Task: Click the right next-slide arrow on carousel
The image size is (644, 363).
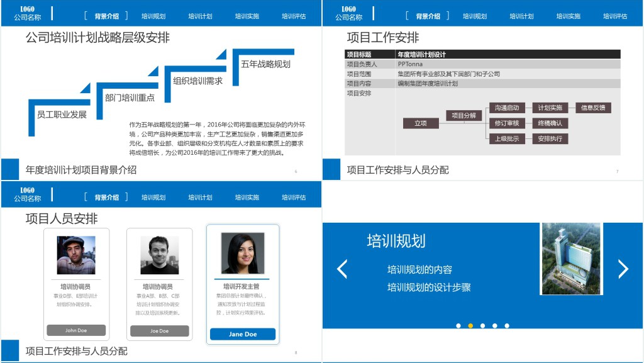Action: 623,269
